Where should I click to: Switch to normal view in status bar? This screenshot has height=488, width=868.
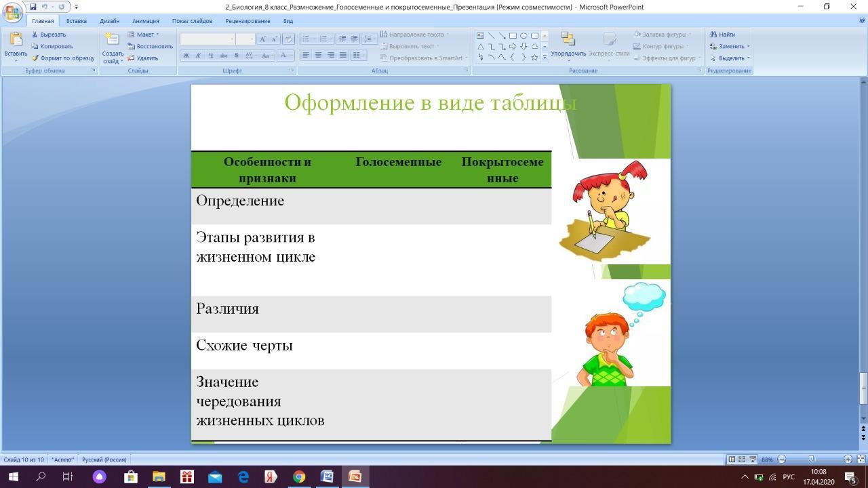pyautogui.click(x=732, y=460)
